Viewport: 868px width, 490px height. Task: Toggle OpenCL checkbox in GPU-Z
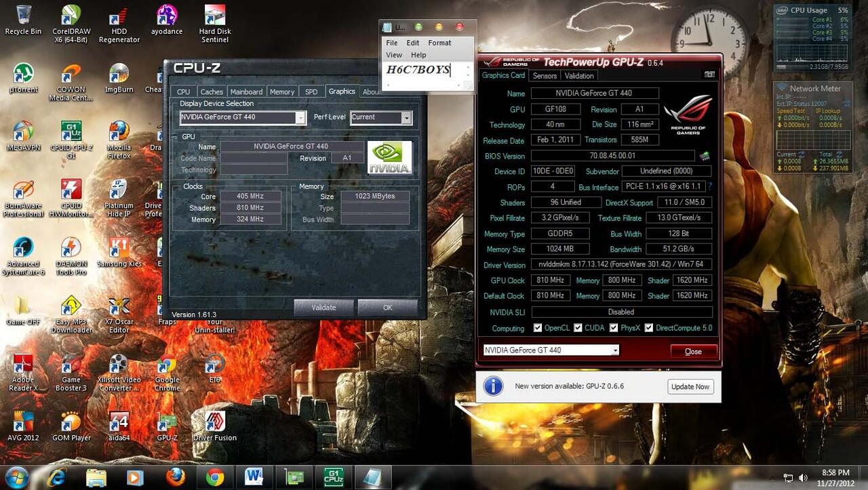pyautogui.click(x=538, y=328)
